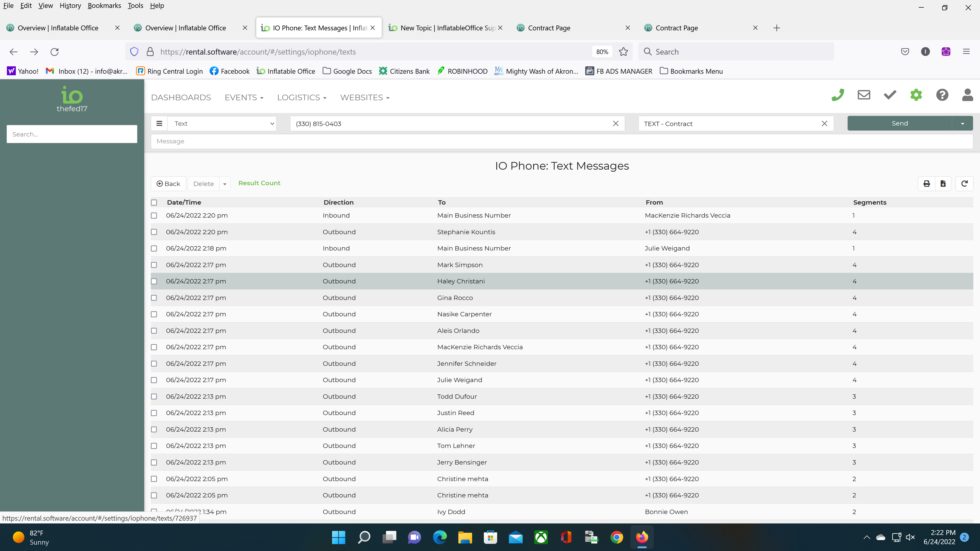Open the green settings gear
Image resolution: width=980 pixels, height=551 pixels.
(x=916, y=95)
